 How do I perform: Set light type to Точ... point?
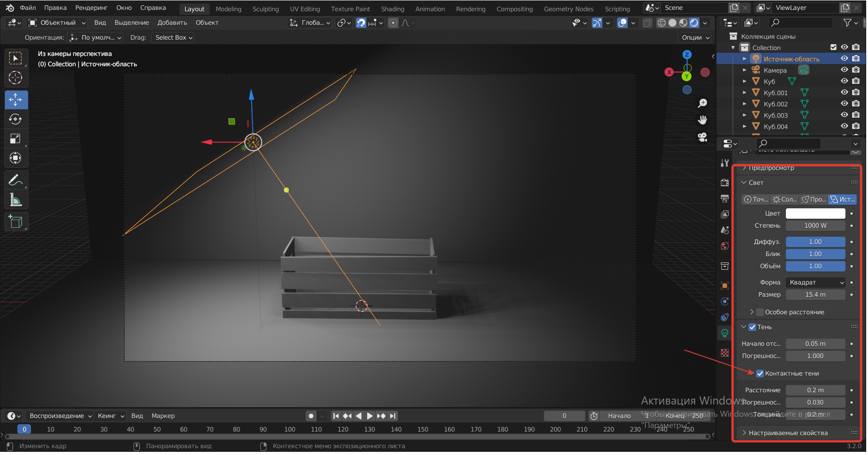click(756, 199)
